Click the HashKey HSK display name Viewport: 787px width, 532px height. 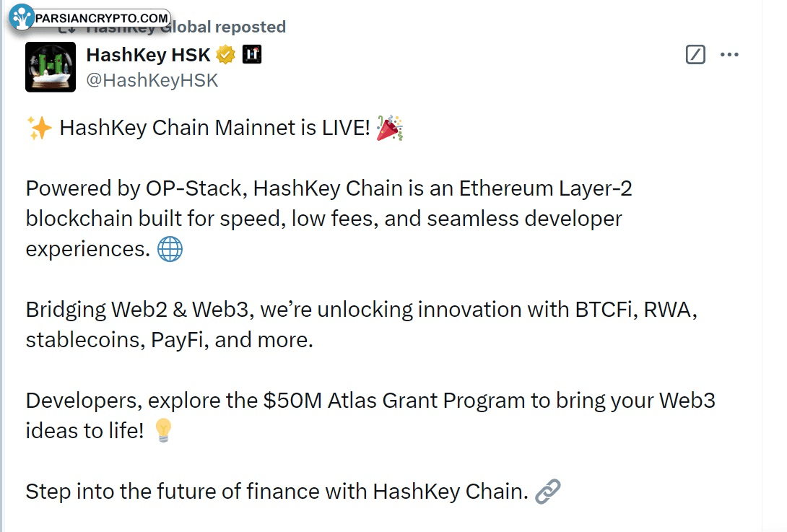(148, 54)
